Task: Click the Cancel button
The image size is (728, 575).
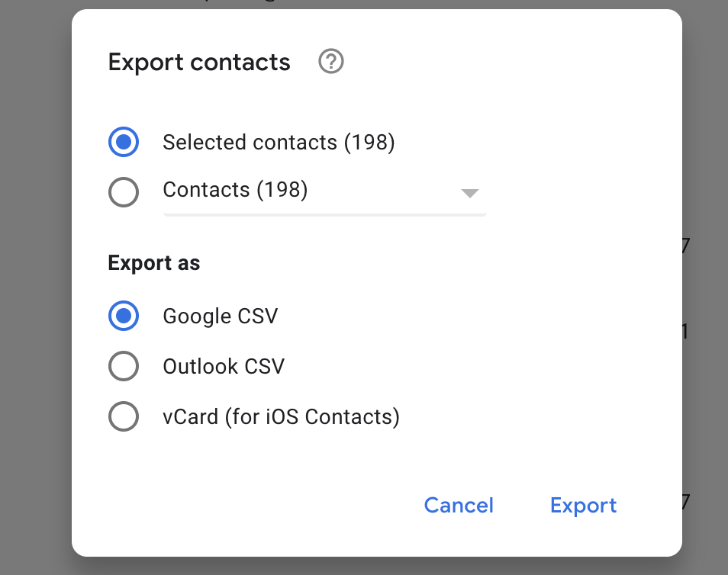Action: pos(459,505)
